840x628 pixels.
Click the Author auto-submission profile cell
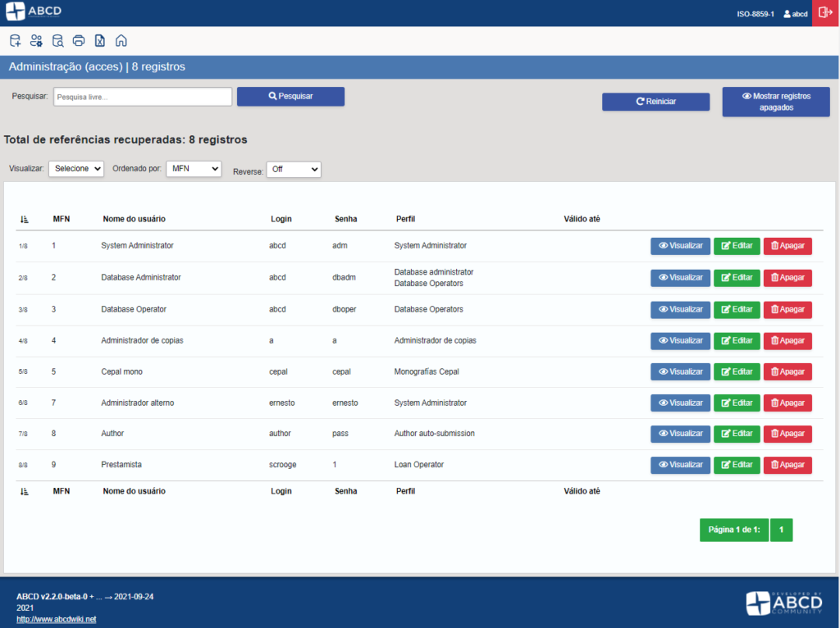tap(435, 434)
